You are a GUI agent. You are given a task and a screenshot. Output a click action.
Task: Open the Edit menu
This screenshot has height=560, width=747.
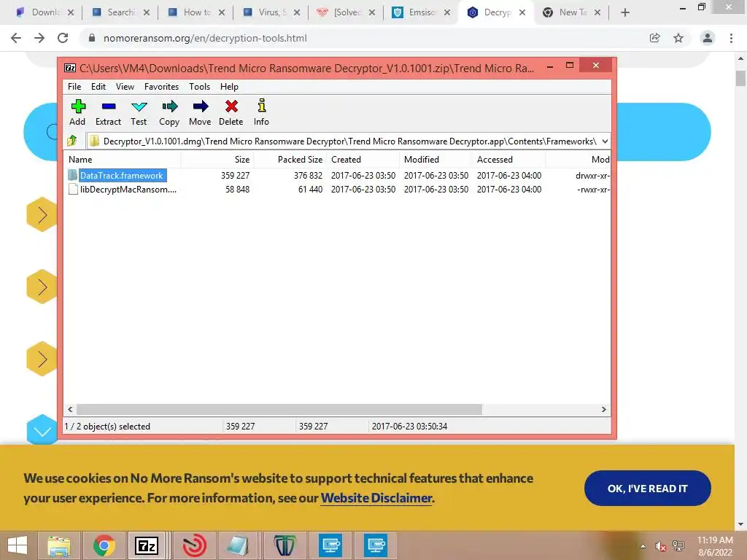coord(98,87)
